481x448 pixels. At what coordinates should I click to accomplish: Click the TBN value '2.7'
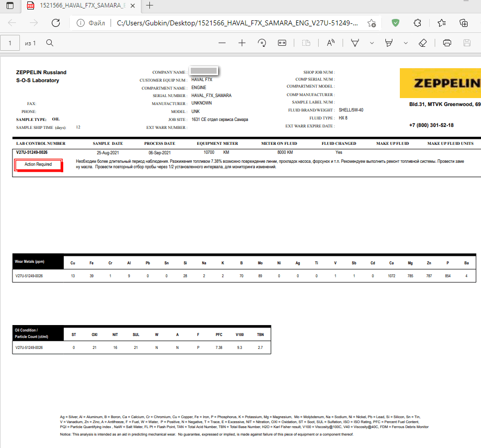[260, 348]
